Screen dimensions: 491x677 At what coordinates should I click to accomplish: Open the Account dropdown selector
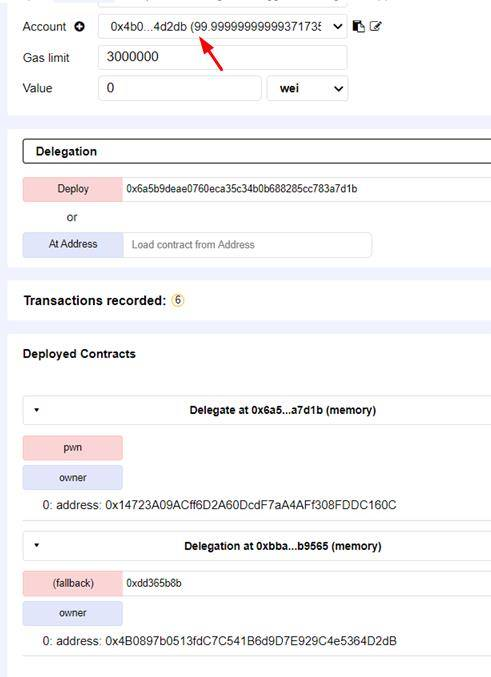pos(222,26)
